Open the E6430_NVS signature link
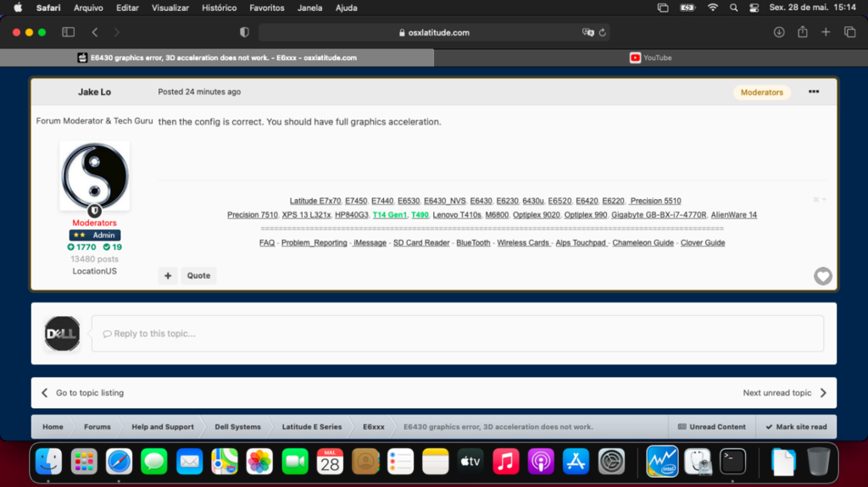Image resolution: width=868 pixels, height=487 pixels. click(444, 201)
